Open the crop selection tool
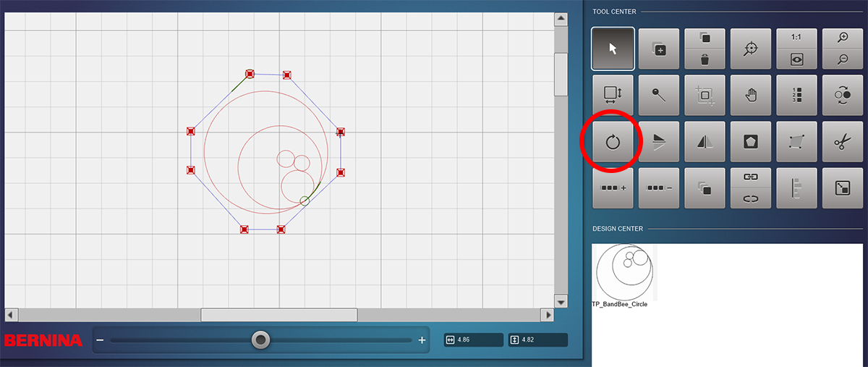 click(x=705, y=95)
